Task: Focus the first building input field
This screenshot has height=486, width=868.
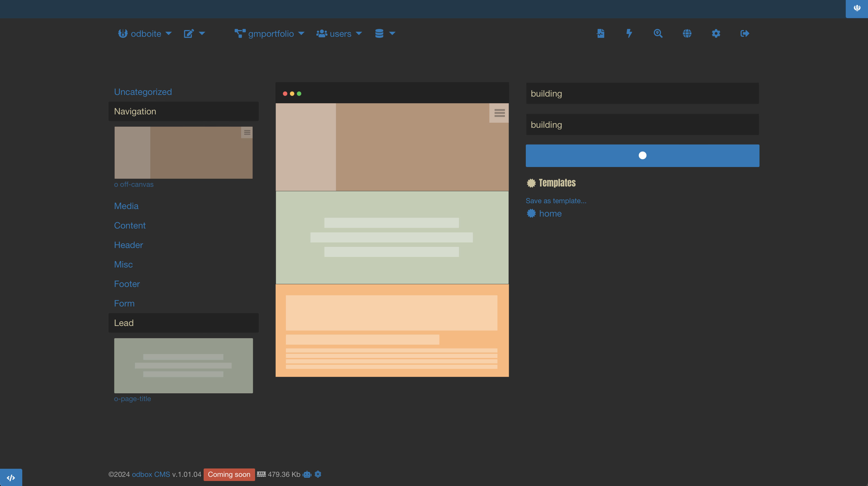Action: pos(643,93)
